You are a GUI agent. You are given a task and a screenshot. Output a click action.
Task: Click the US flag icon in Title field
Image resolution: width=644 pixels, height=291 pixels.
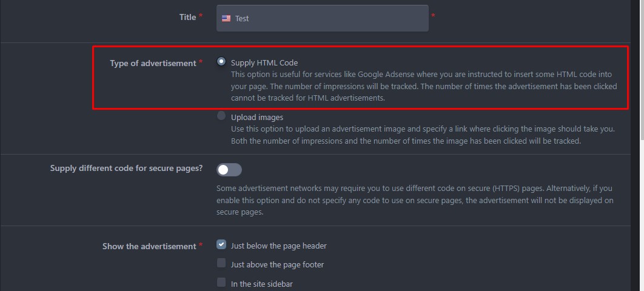coord(226,18)
